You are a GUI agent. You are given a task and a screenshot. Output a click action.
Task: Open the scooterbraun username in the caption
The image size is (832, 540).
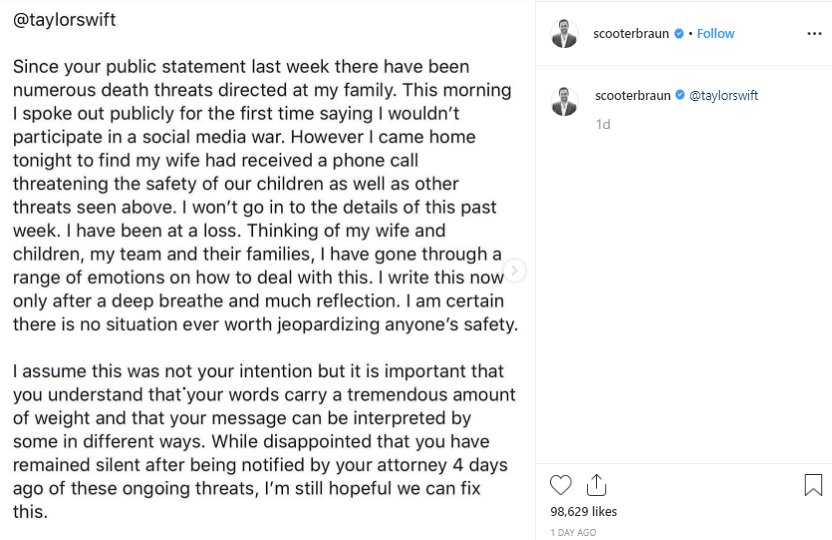[x=632, y=95]
